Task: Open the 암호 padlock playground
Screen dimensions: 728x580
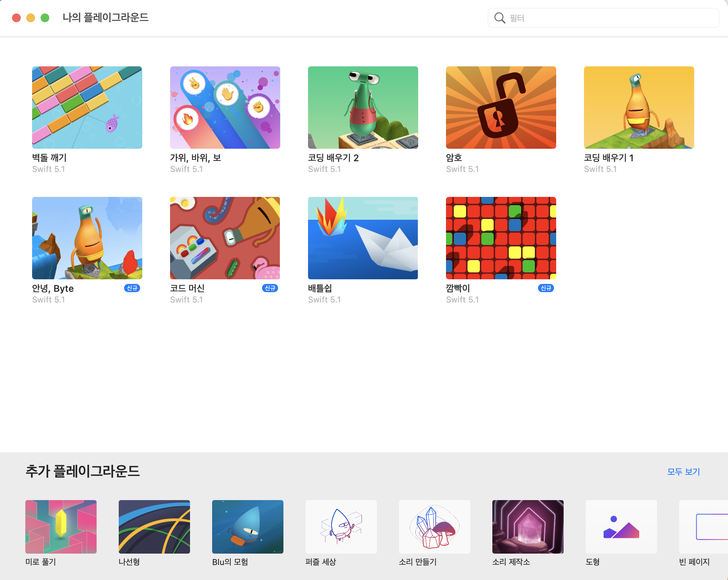Action: 501,107
